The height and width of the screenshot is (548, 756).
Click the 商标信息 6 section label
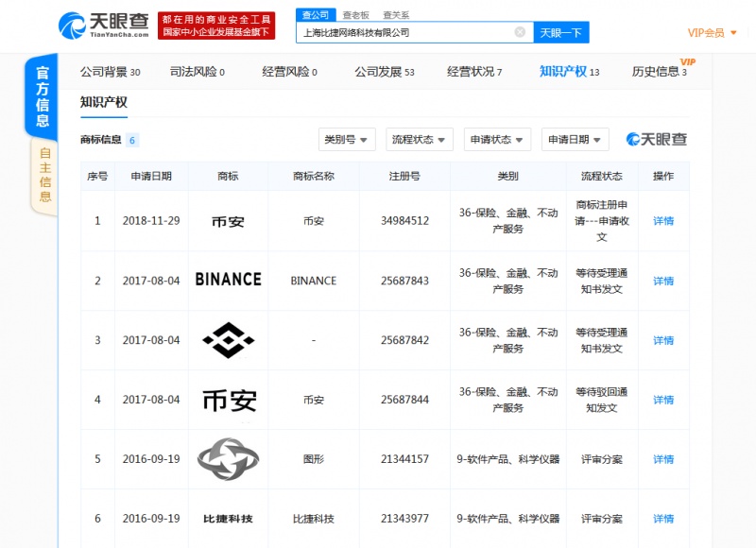[x=110, y=140]
